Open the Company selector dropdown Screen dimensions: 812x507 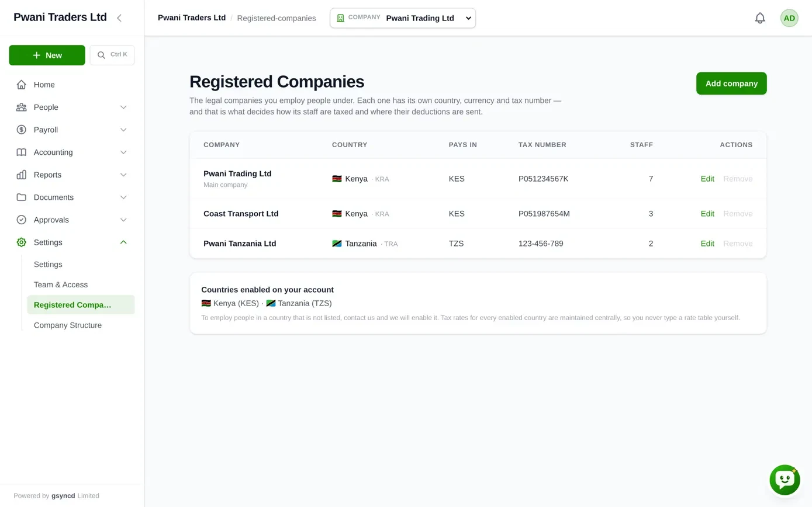(403, 18)
